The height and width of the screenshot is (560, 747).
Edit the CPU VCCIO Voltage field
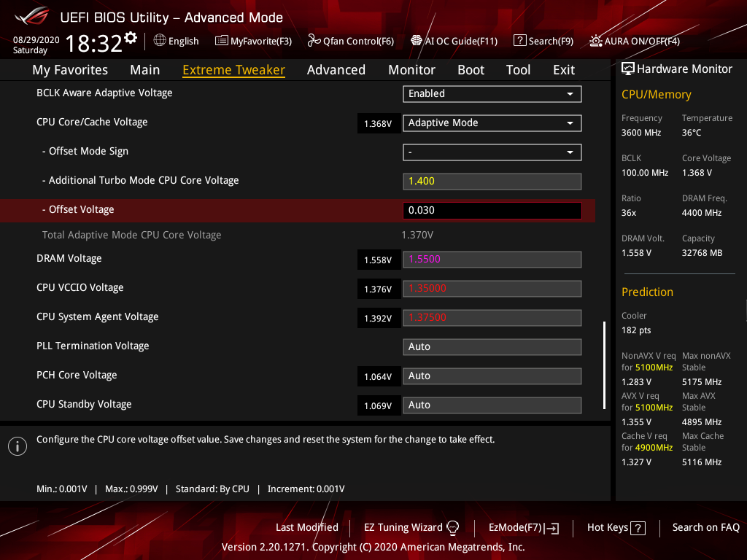coord(492,289)
